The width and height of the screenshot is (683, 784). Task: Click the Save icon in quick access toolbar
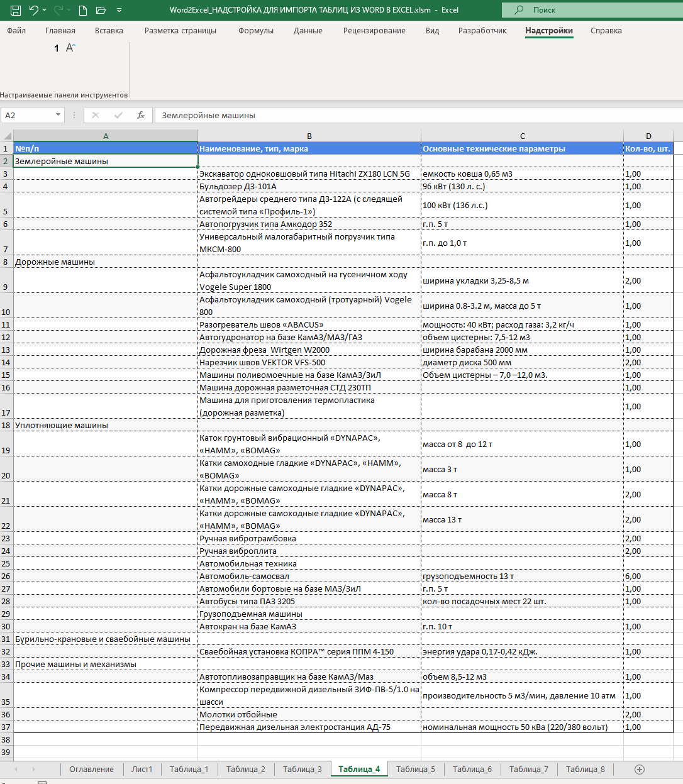click(x=16, y=10)
